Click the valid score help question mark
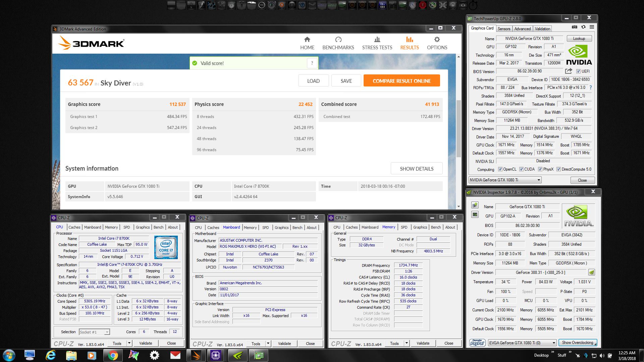The height and width of the screenshot is (362, 644). click(312, 63)
